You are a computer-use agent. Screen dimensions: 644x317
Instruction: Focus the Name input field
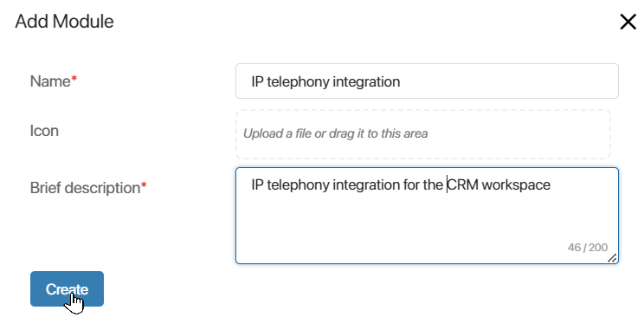click(x=427, y=81)
